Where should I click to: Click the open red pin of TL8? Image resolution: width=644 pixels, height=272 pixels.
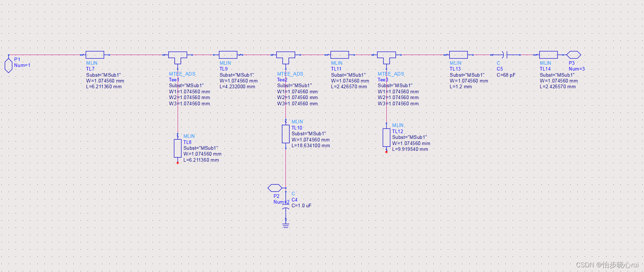(x=178, y=163)
